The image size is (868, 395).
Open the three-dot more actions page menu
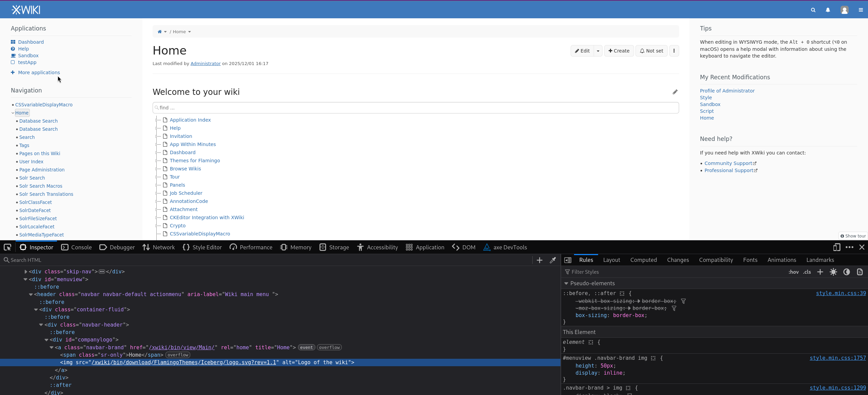click(x=674, y=51)
